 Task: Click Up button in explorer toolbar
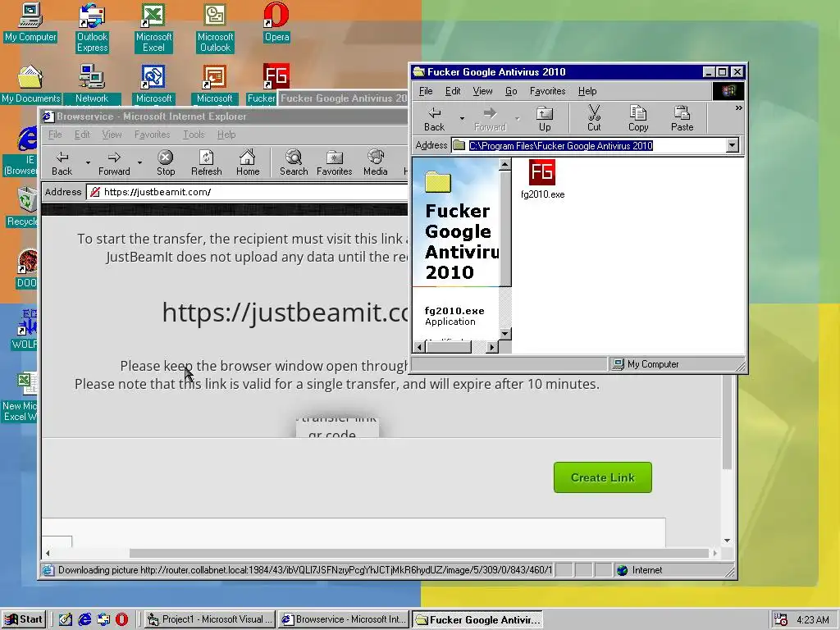point(545,118)
